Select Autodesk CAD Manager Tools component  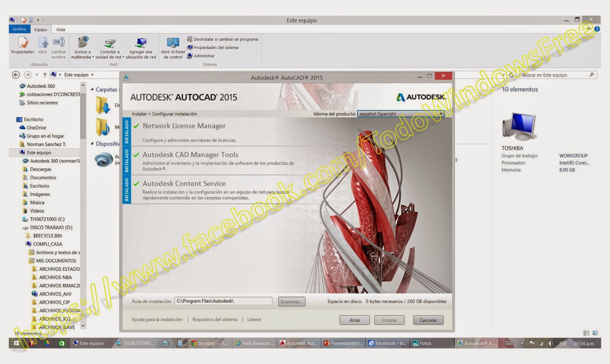tap(191, 155)
